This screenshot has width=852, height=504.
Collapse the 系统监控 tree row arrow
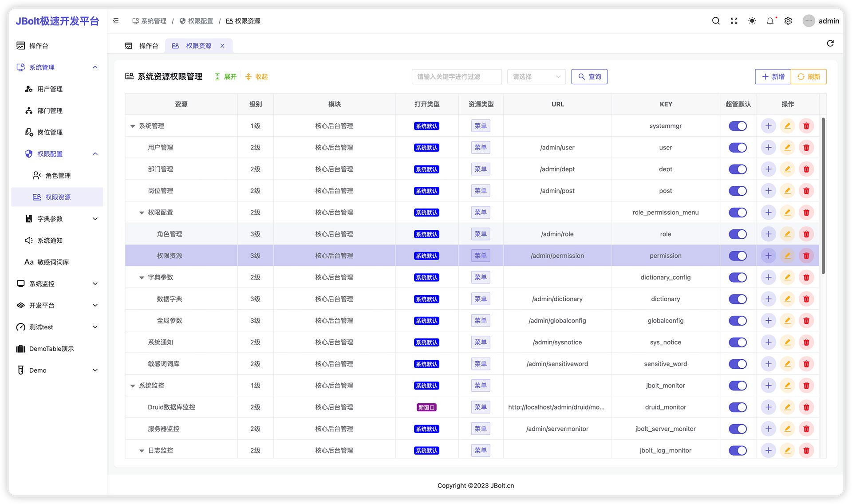click(x=133, y=386)
